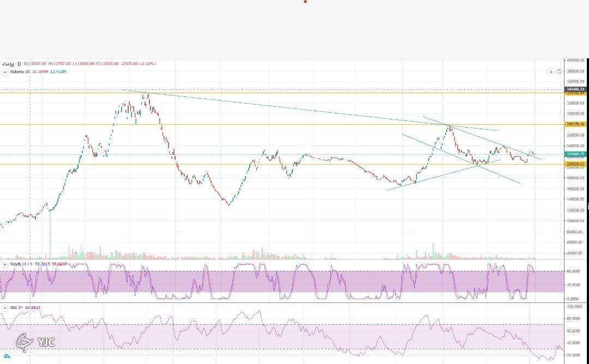Click the 300000.00 price axis value

pos(575,114)
